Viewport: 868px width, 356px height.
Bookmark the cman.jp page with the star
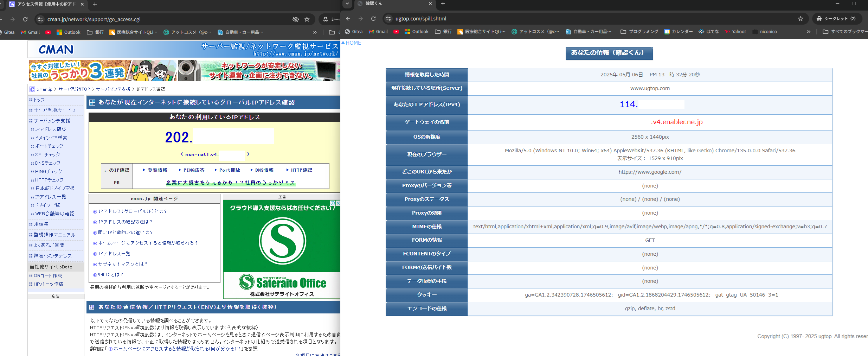click(307, 19)
